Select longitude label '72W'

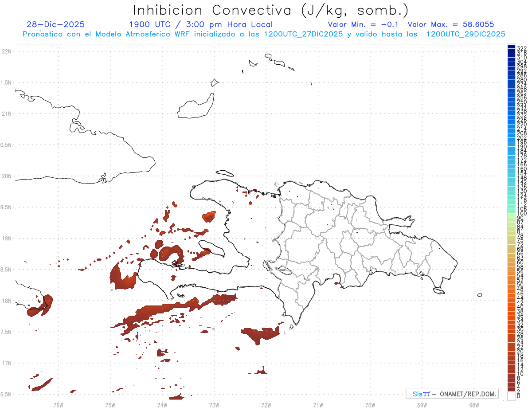click(266, 405)
